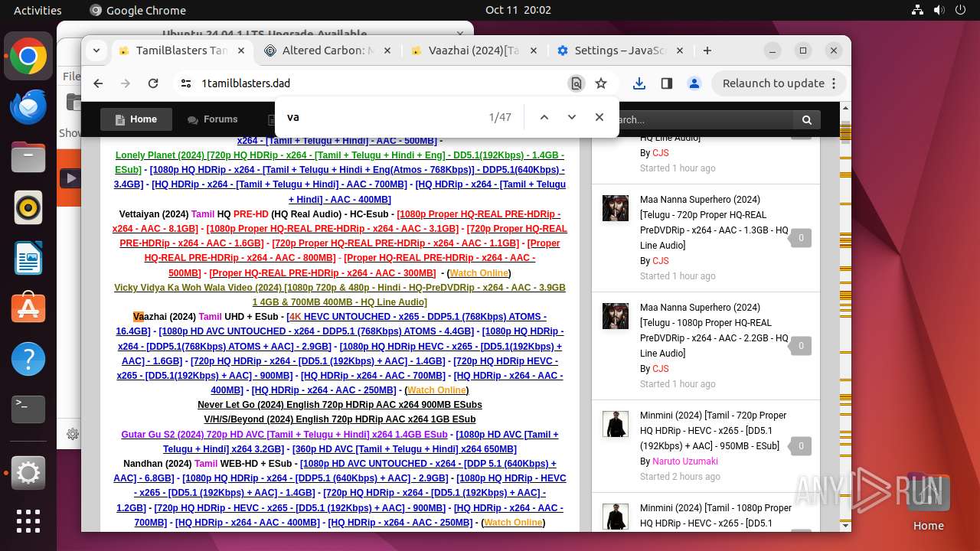Image resolution: width=980 pixels, height=551 pixels.
Task: Click Vettaiyan Watch Online link
Action: (x=479, y=273)
